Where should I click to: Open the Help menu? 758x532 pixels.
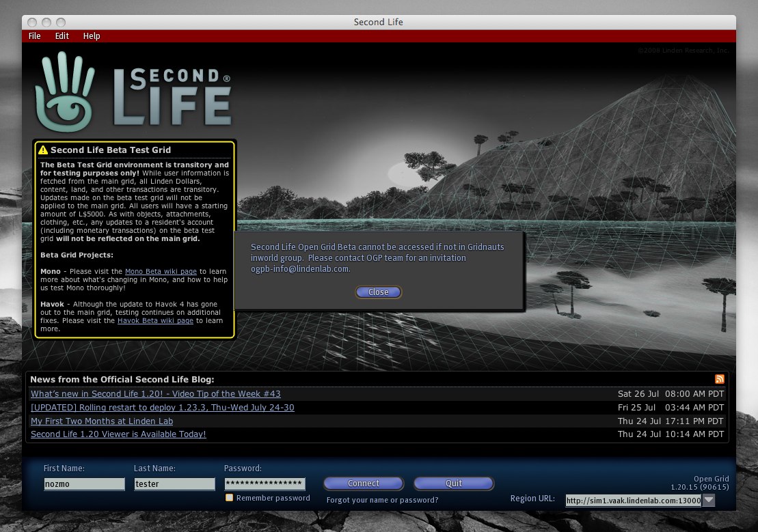click(92, 36)
